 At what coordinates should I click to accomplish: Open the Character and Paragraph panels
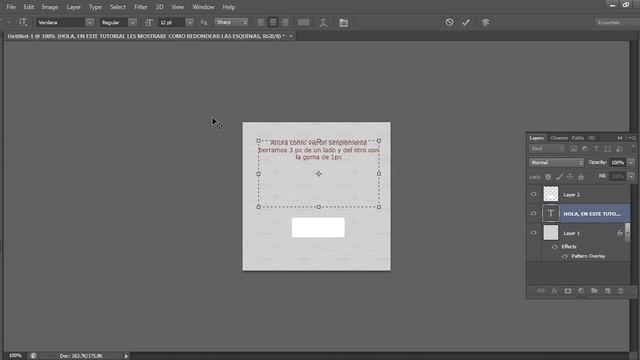[x=343, y=22]
